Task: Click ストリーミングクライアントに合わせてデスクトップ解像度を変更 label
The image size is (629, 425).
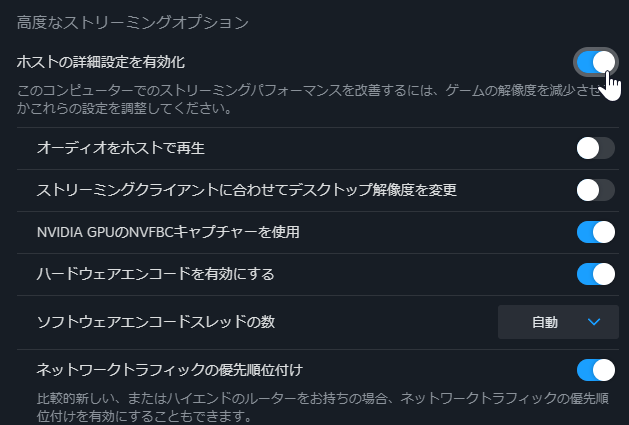Action: 247,190
